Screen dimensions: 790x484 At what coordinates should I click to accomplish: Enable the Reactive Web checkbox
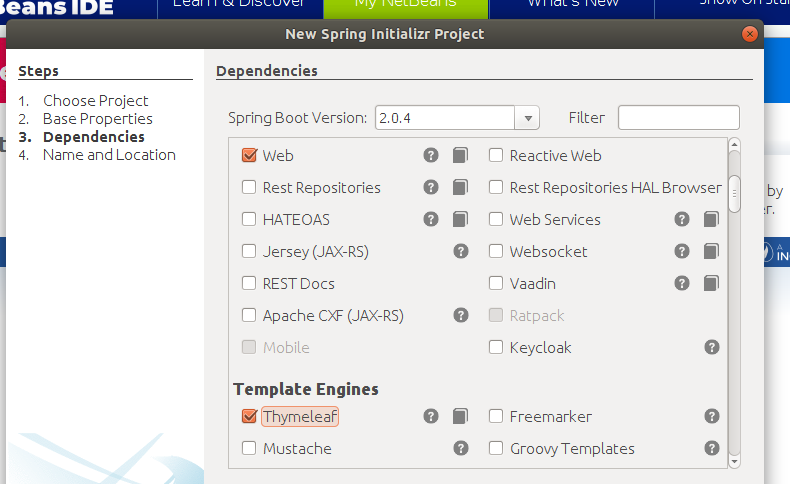point(496,155)
